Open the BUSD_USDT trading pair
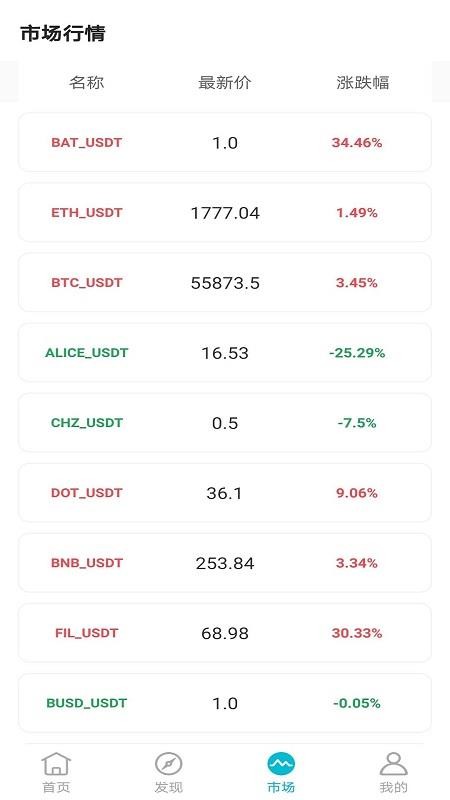The height and width of the screenshot is (800, 450). (225, 703)
